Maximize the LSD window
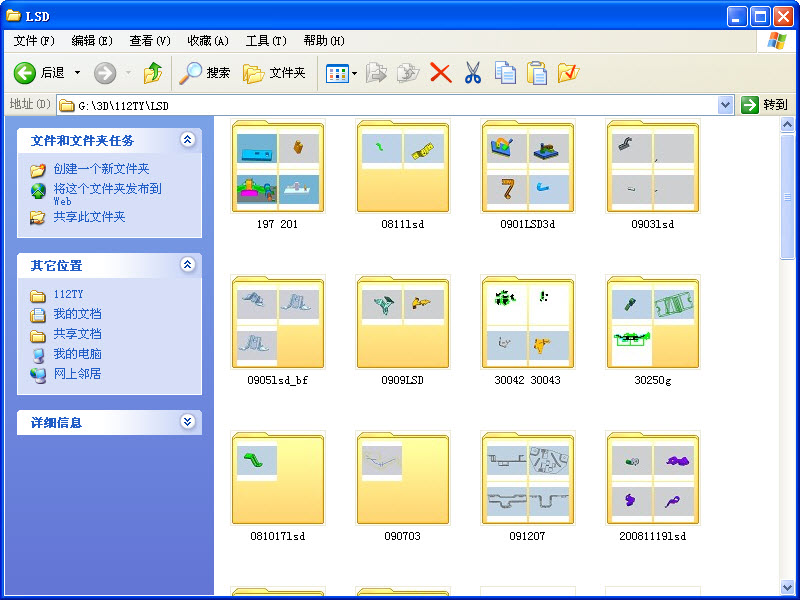 click(x=760, y=17)
